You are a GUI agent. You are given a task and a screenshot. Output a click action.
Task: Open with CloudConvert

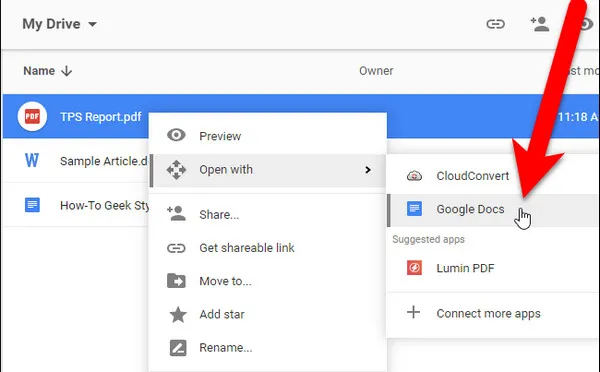493,176
